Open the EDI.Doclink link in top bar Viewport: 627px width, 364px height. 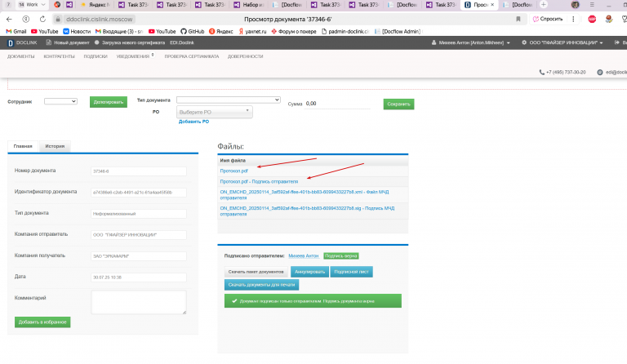(x=182, y=42)
